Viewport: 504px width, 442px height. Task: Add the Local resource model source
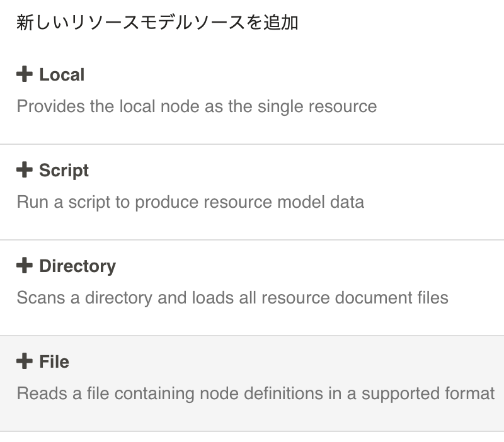[61, 75]
